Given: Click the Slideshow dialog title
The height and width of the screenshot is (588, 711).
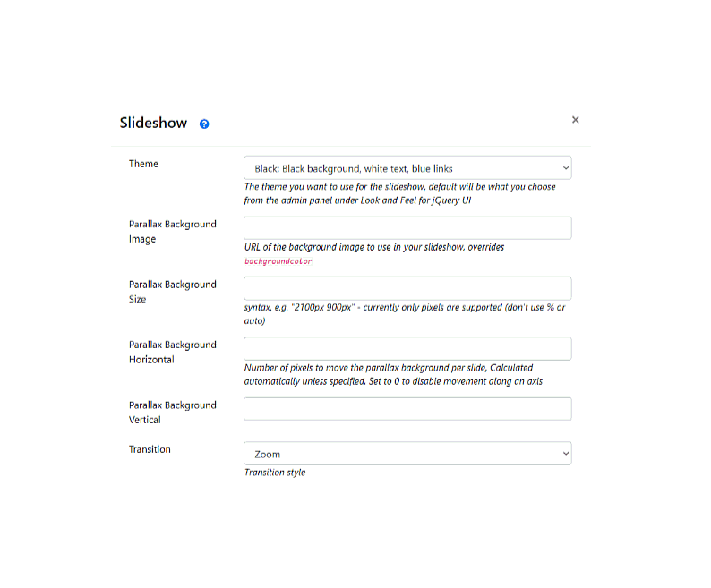Looking at the screenshot, I should (153, 123).
